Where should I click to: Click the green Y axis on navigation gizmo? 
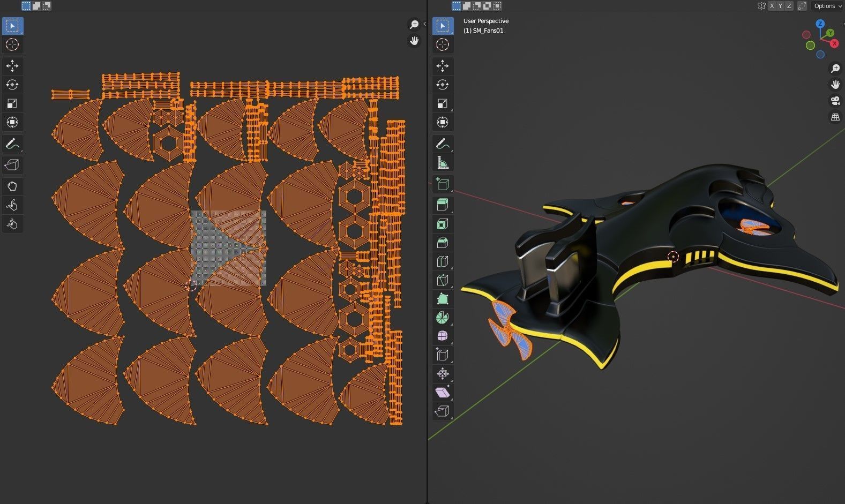(x=830, y=33)
